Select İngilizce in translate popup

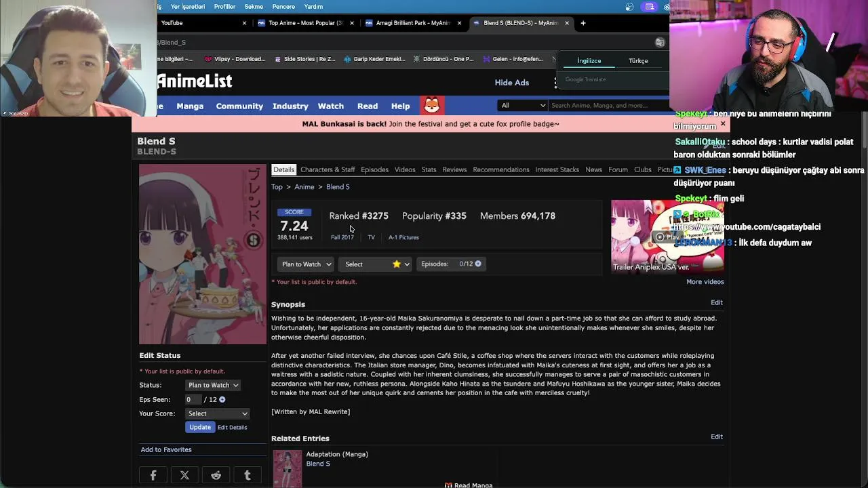click(589, 61)
